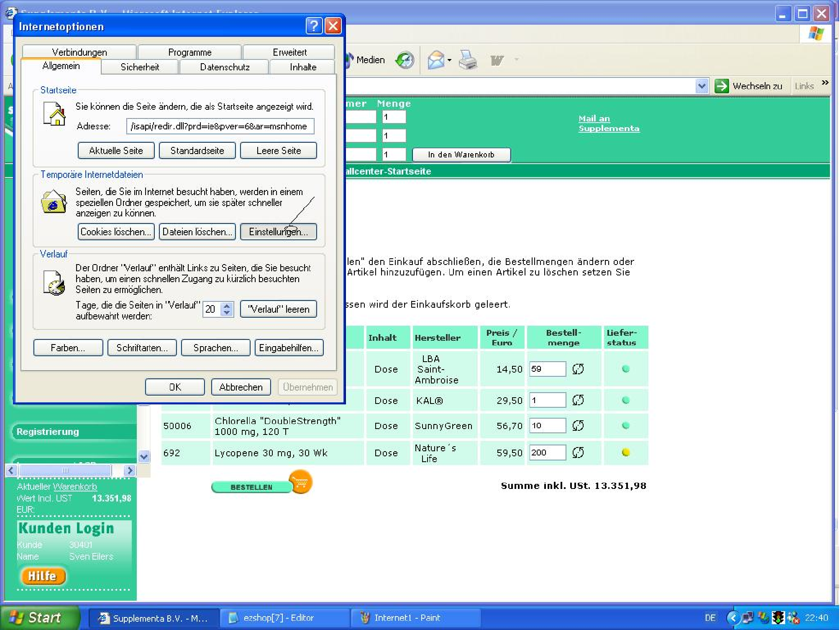
Task: Click the Adresse start page input field
Action: [220, 126]
